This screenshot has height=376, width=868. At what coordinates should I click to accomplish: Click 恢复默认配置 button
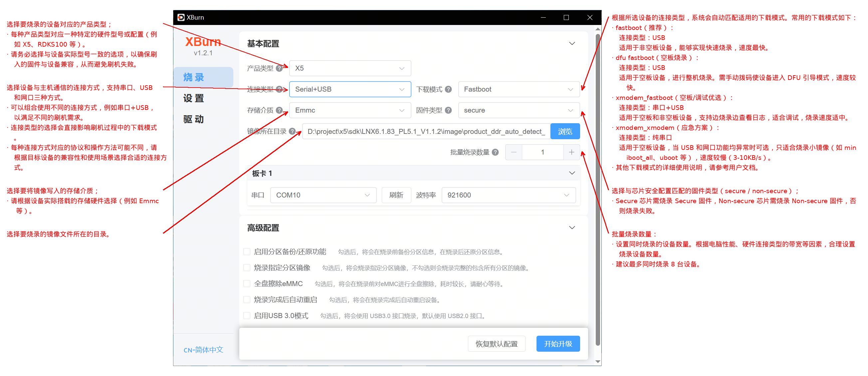tap(496, 344)
